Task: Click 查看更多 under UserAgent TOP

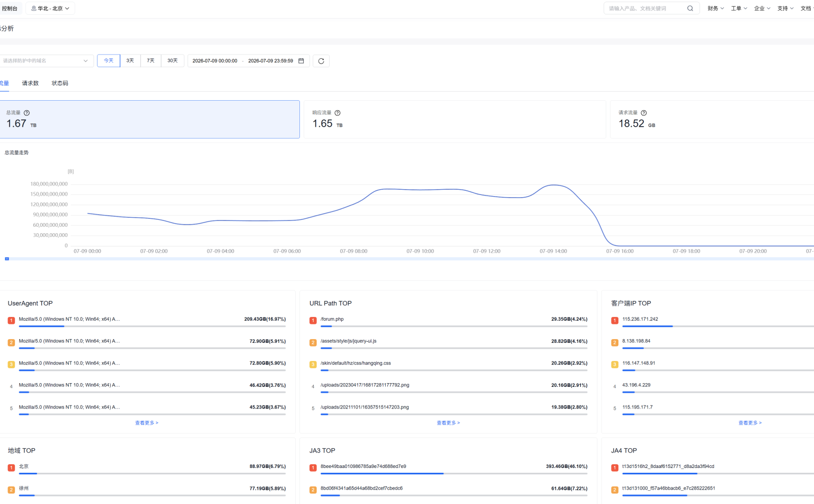Action: [x=147, y=423]
